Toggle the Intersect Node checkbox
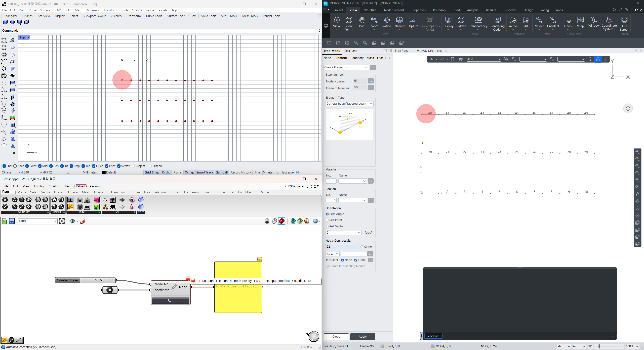 [x=343, y=260]
